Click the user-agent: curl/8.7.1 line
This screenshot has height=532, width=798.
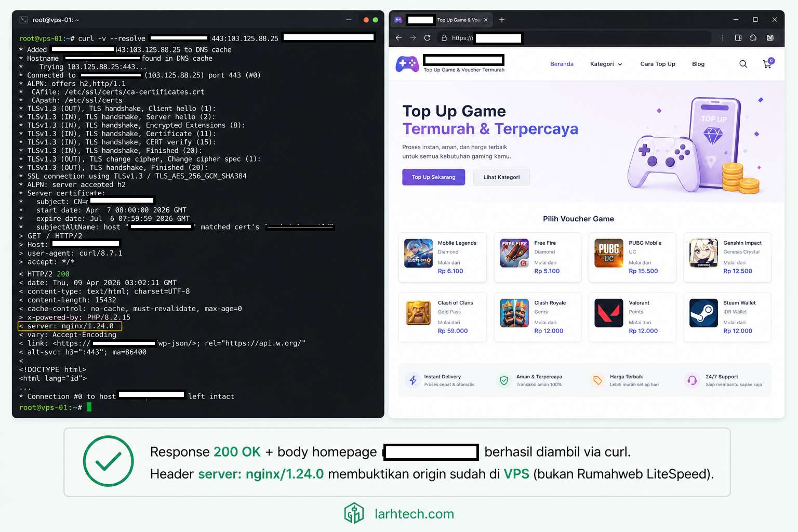71,253
